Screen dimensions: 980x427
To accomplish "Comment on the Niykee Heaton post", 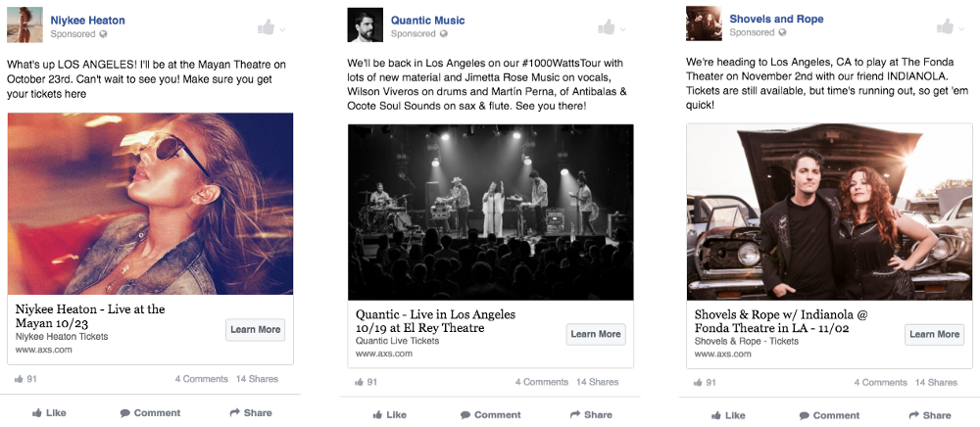I will pos(150,412).
